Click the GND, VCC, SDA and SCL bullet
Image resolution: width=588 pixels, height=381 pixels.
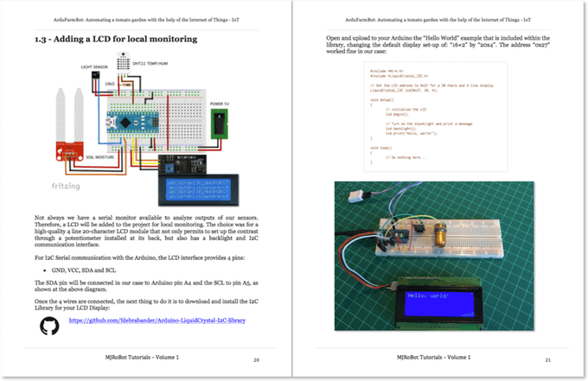tap(84, 270)
